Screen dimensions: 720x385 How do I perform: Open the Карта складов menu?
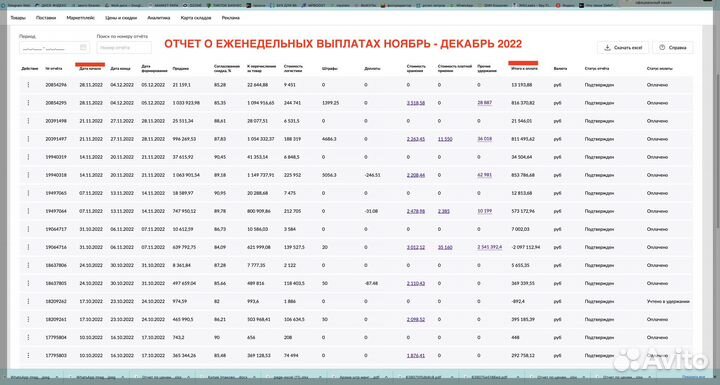[x=196, y=18]
